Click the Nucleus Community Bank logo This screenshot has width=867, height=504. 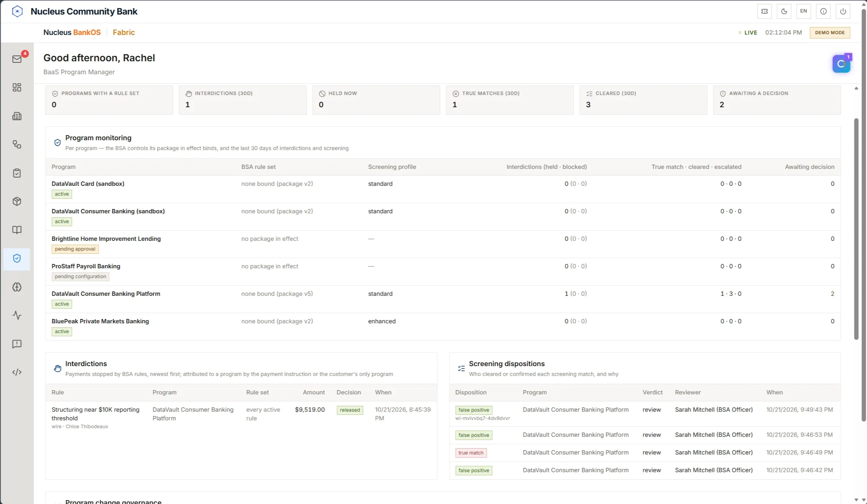tap(17, 11)
